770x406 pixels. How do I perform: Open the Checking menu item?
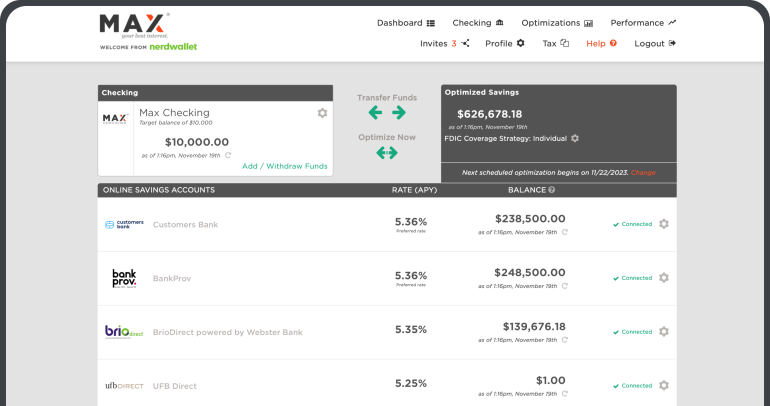coord(478,23)
